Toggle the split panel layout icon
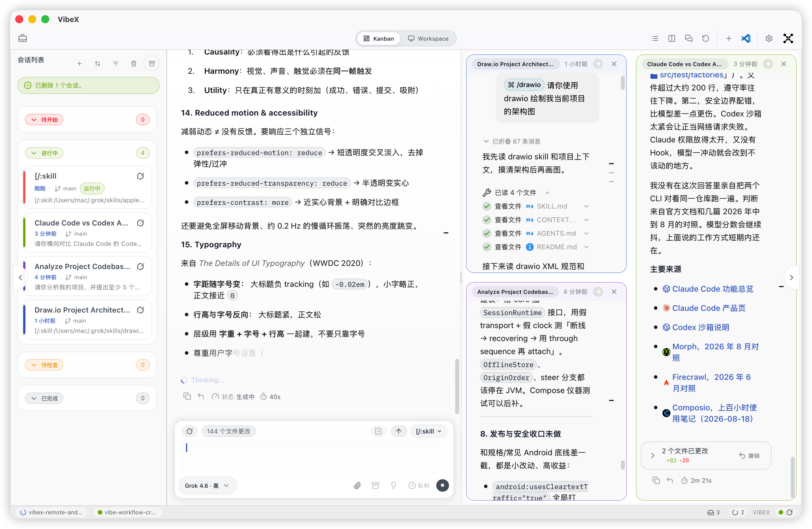812x529 pixels. 671,38
